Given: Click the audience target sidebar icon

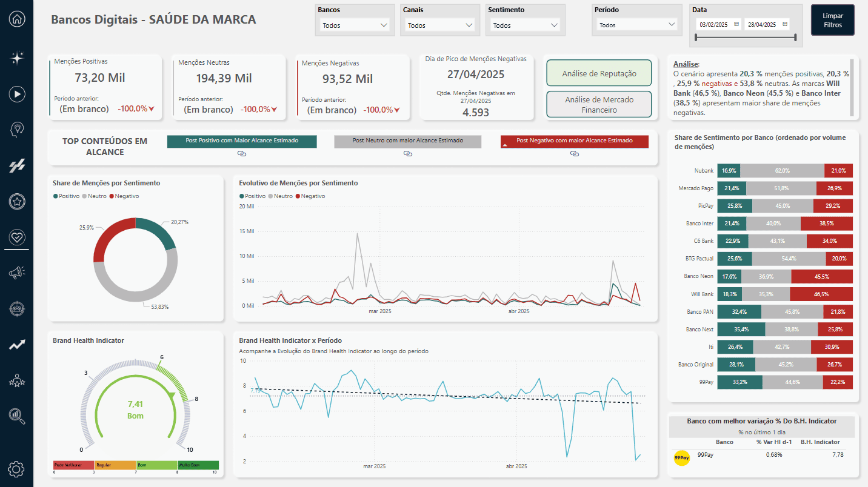Looking at the screenshot, I should click(17, 309).
